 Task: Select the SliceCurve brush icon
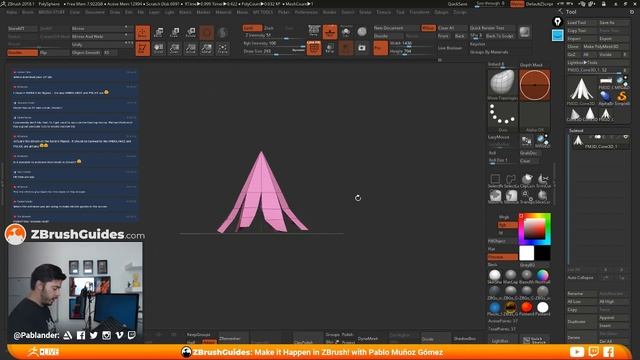(x=543, y=196)
